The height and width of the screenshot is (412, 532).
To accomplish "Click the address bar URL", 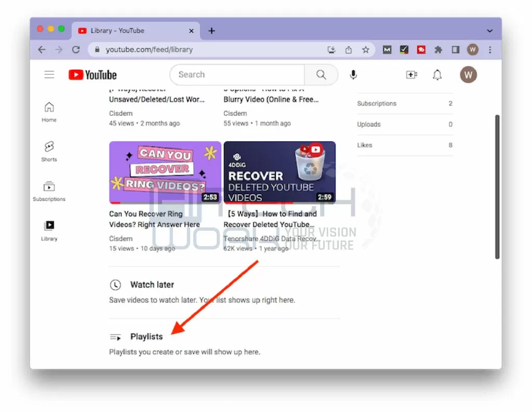I will click(x=149, y=49).
